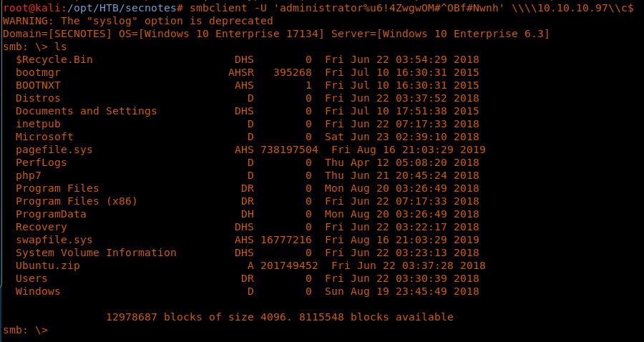Select the BOOTNXT file entry
Viewport: 644px width, 342px height.
click(38, 85)
